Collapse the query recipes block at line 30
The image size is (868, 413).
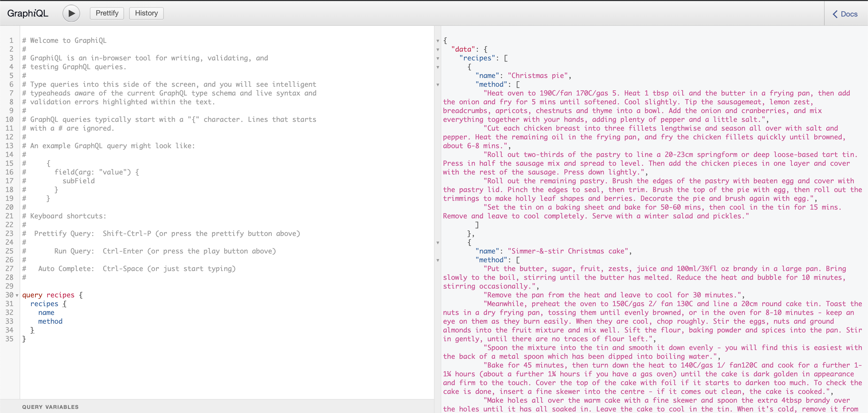click(17, 296)
